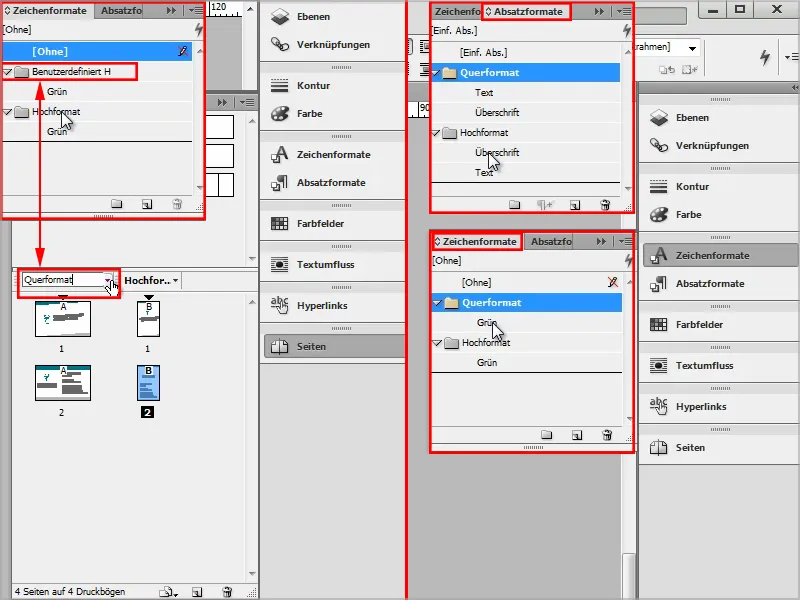Switch to Absatzfo tab in top-left panel
This screenshot has height=600, width=800.
[121, 11]
